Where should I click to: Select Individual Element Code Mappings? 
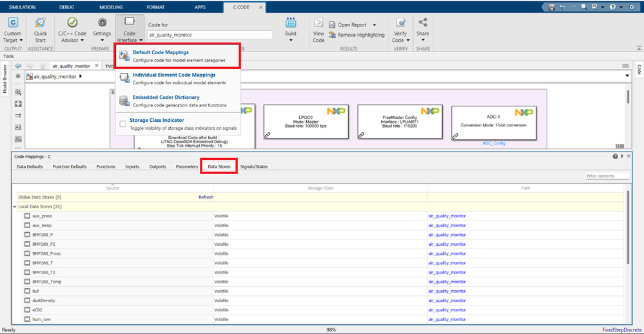point(179,79)
